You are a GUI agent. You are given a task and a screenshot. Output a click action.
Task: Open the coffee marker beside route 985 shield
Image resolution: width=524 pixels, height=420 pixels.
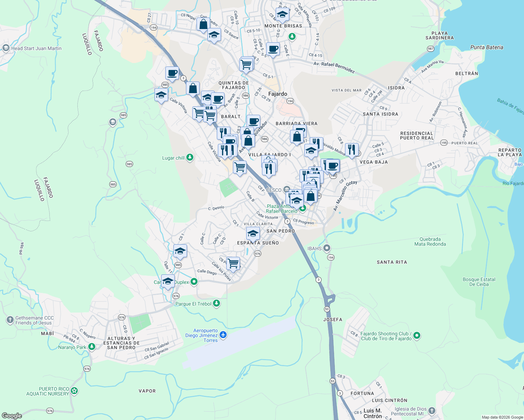tap(172, 74)
